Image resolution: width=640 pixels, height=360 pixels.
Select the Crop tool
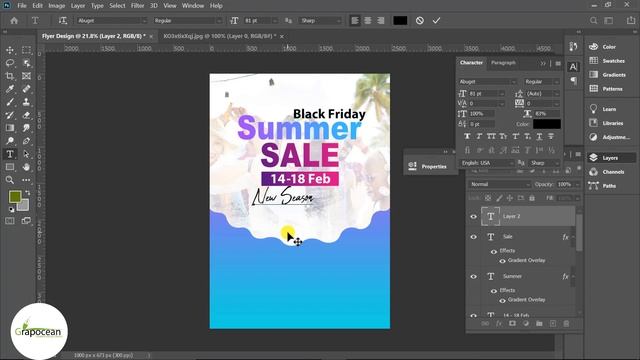(x=10, y=76)
